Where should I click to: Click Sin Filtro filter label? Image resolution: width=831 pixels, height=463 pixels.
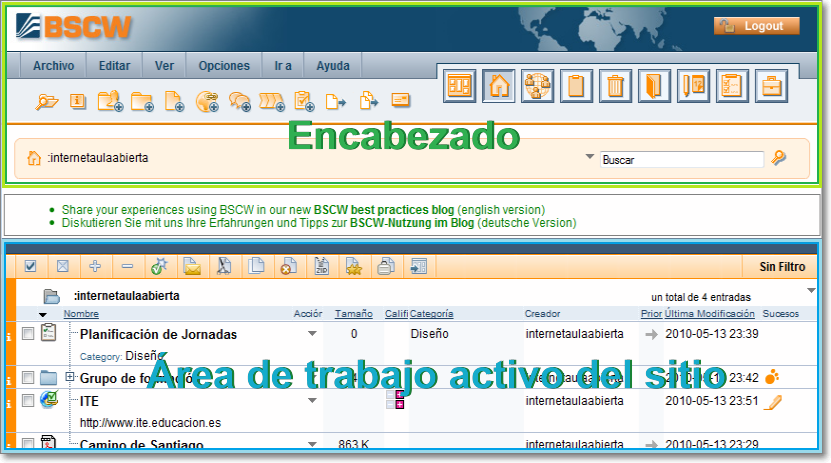click(782, 266)
